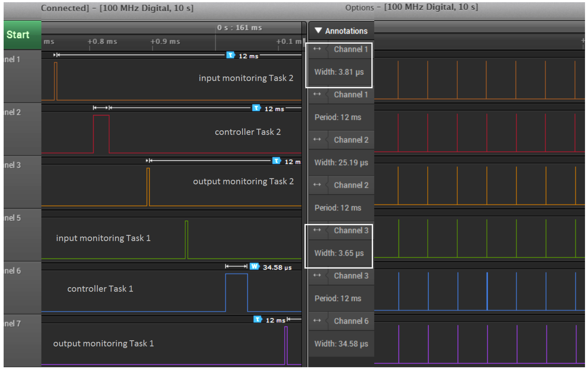
Task: Click the arrow icon of Channel 1 width annotation
Action: pos(317,49)
